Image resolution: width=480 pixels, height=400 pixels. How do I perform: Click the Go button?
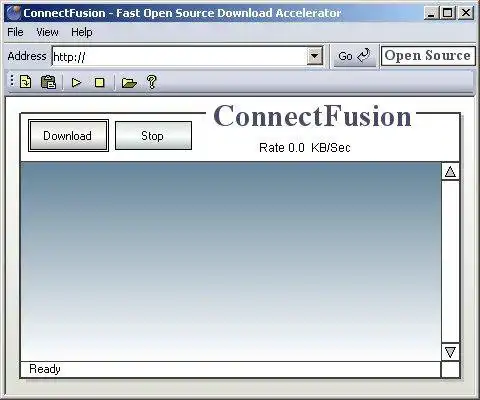click(354, 56)
